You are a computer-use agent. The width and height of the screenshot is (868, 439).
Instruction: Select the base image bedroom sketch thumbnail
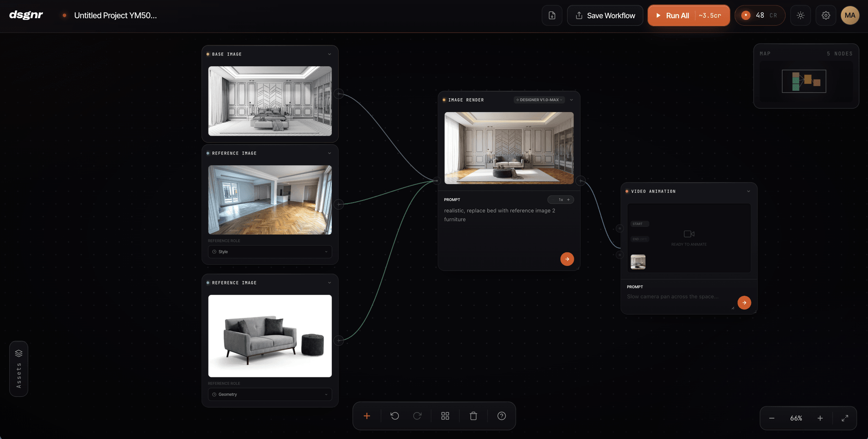270,101
